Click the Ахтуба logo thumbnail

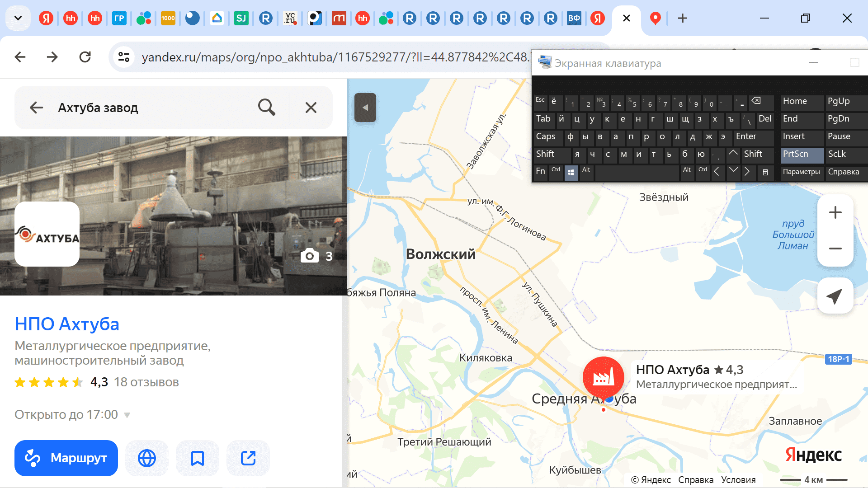coord(47,234)
